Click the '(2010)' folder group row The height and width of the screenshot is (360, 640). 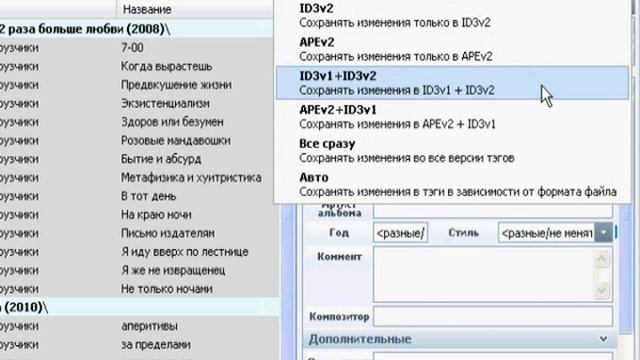139,307
